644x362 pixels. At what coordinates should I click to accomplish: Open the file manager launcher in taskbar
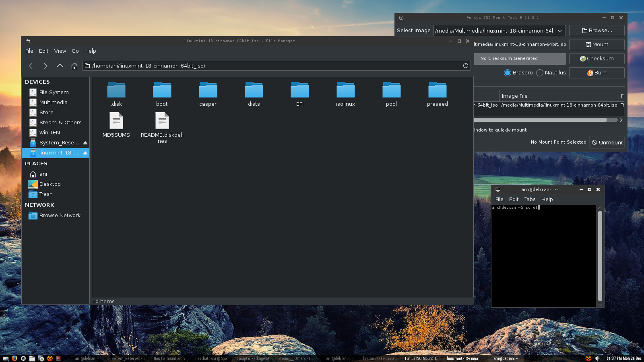pos(32,358)
